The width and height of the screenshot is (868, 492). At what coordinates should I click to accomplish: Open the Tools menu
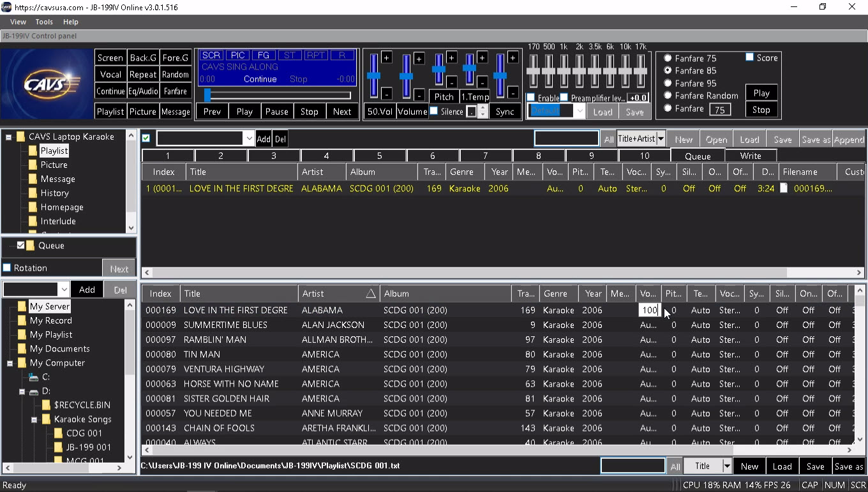tap(44, 22)
